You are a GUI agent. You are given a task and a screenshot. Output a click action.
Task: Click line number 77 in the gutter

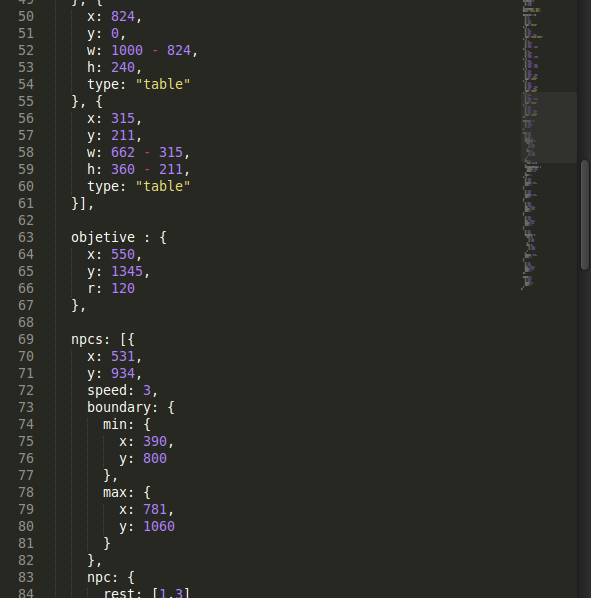pos(26,476)
